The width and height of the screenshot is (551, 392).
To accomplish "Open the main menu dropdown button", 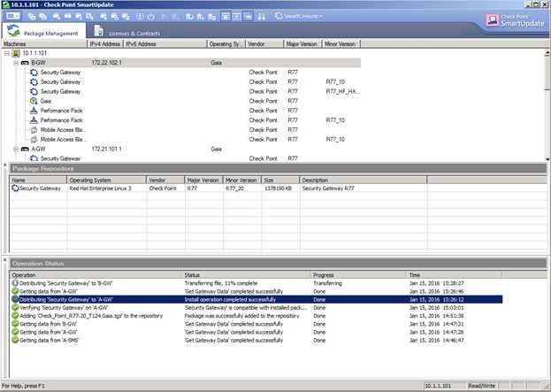I will pos(13,16).
